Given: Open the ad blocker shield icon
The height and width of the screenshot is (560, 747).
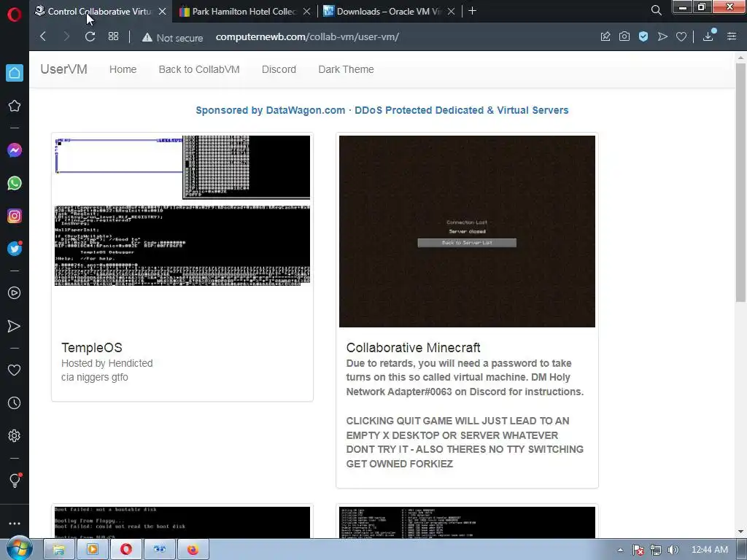Looking at the screenshot, I should click(x=643, y=36).
